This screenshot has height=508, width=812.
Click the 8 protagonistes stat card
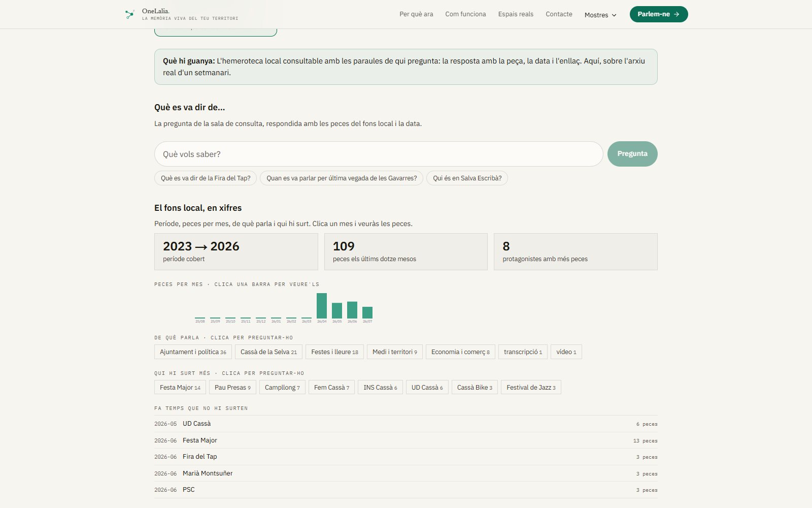click(x=576, y=251)
